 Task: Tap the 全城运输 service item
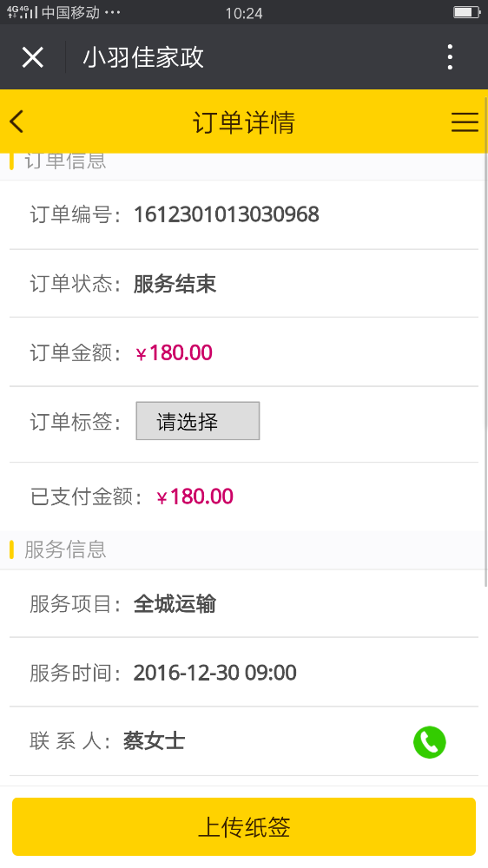175,604
